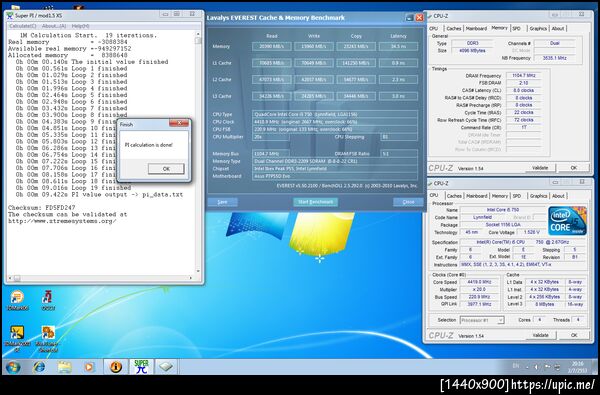Open About tab in lower CPU-Z window
This screenshot has height=395, width=600.
click(558, 196)
